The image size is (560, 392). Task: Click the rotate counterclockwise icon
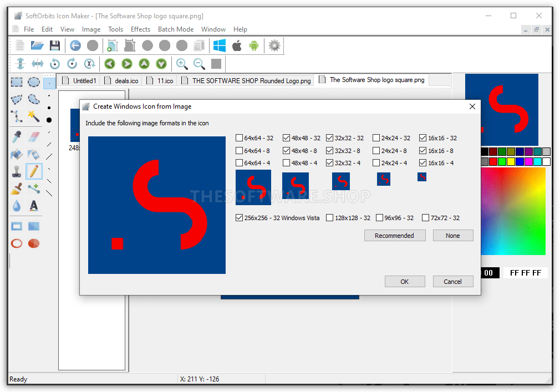coord(55,64)
